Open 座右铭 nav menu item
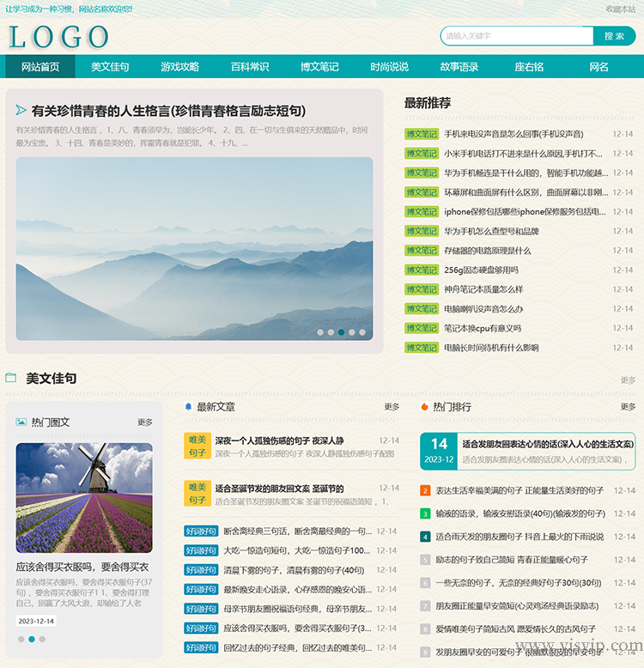The width and height of the screenshot is (644, 668). pos(529,66)
